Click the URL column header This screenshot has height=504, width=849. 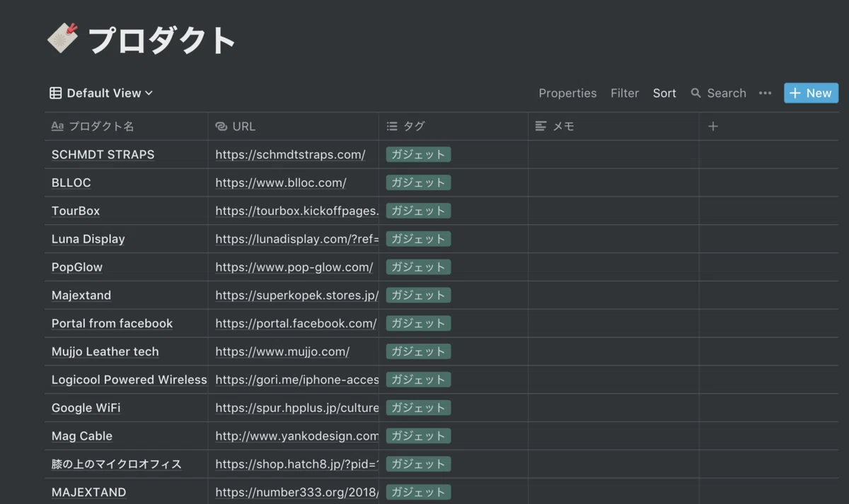tap(293, 127)
